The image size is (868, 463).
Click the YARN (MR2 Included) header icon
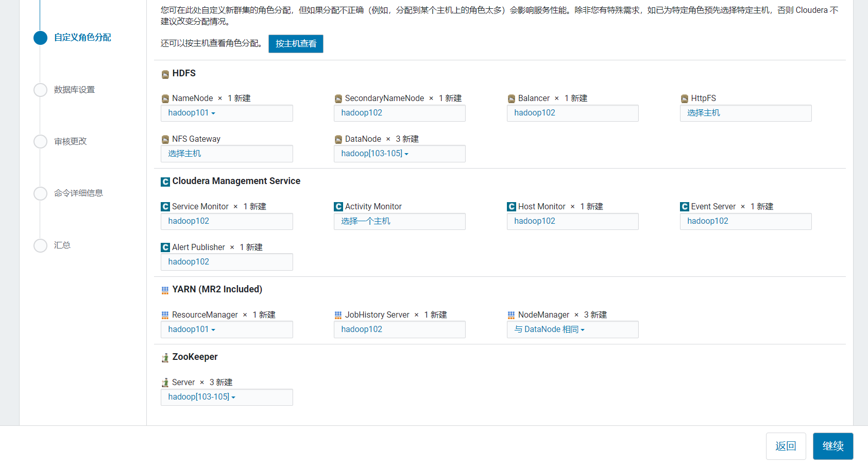pyautogui.click(x=165, y=290)
